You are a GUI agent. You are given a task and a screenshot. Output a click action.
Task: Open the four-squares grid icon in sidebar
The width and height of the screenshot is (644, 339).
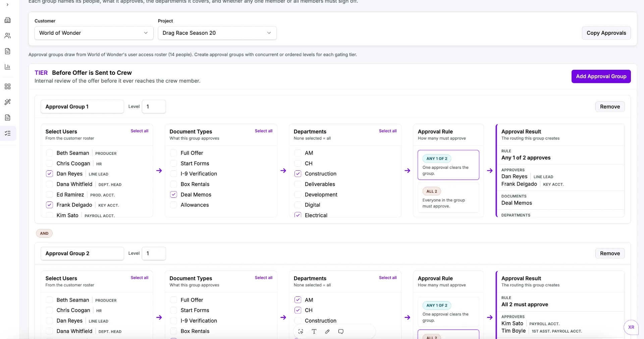pos(8,87)
